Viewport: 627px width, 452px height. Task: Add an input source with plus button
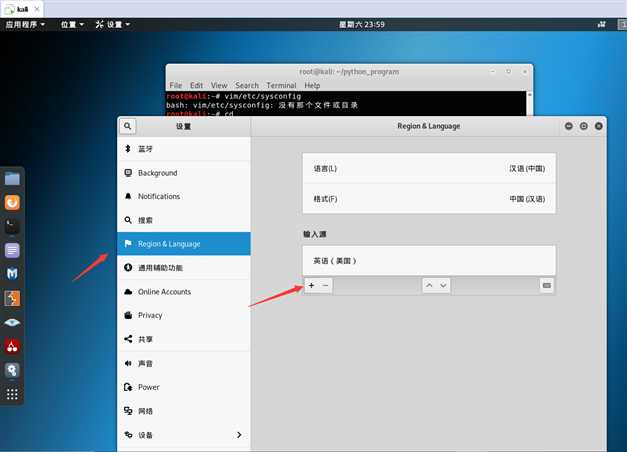pyautogui.click(x=312, y=285)
